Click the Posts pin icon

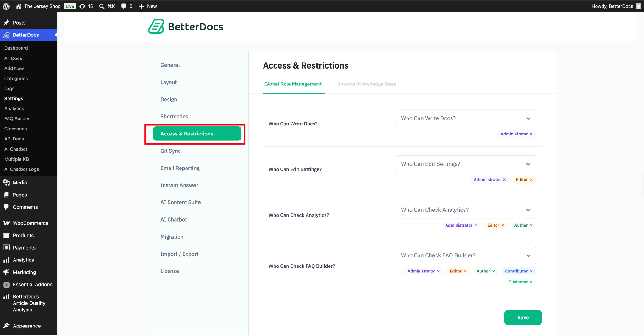point(6,23)
